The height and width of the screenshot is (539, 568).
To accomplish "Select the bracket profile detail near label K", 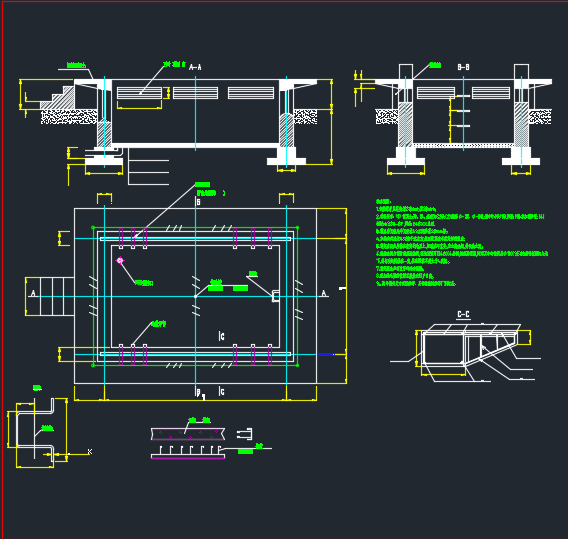I will pos(35,430).
